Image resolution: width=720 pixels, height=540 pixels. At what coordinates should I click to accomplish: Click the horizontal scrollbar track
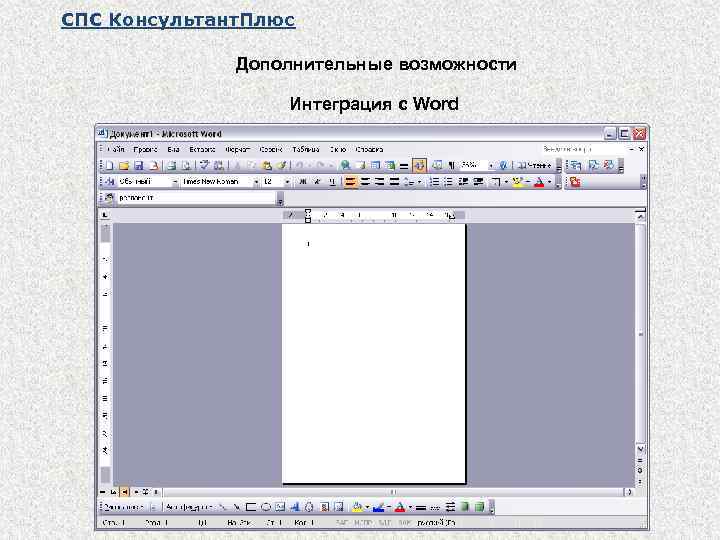click(393, 492)
